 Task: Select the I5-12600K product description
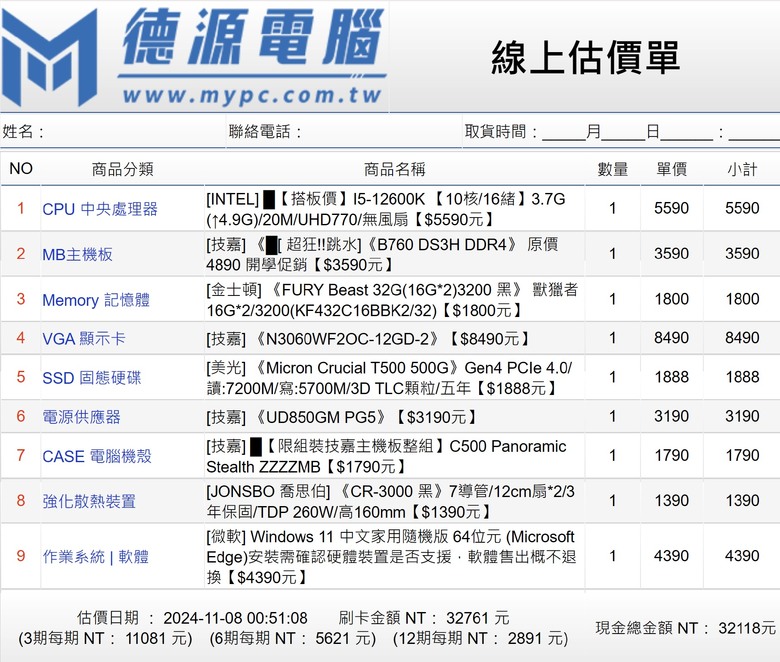point(386,209)
